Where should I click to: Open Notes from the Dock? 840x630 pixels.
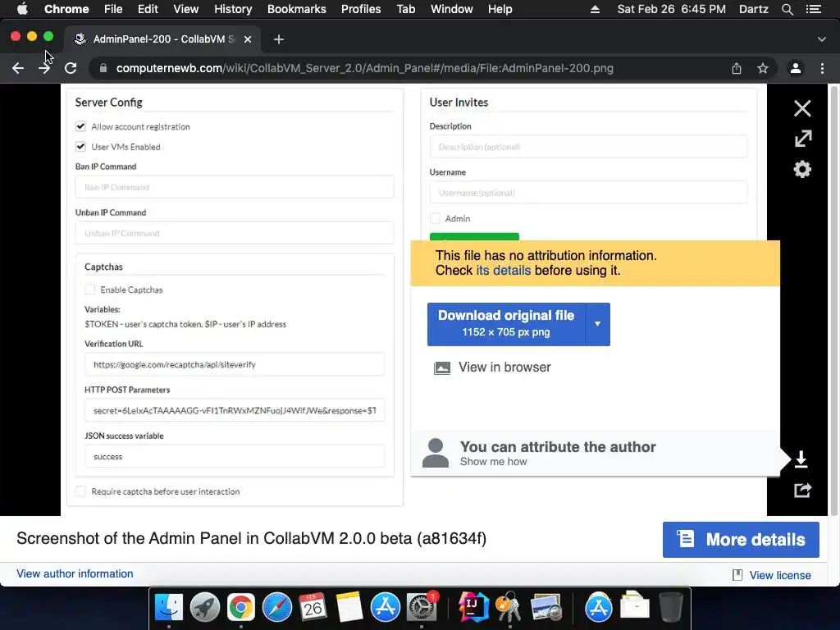click(349, 607)
